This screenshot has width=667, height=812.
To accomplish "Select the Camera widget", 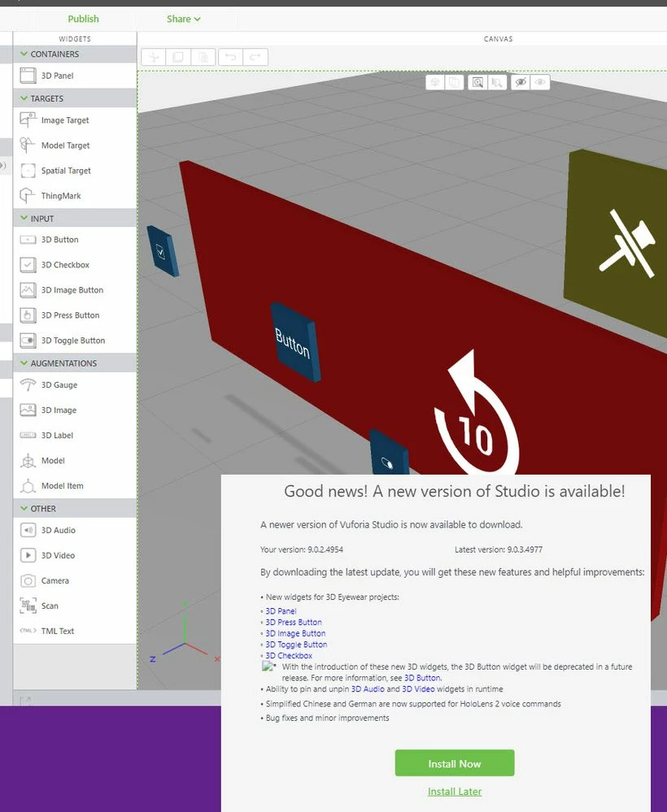I will tap(75, 580).
